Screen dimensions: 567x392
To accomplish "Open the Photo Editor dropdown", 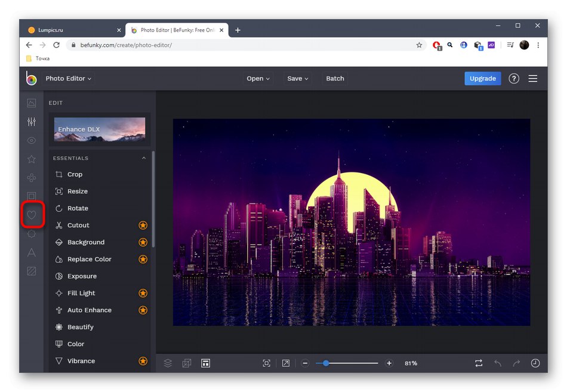I will click(69, 78).
